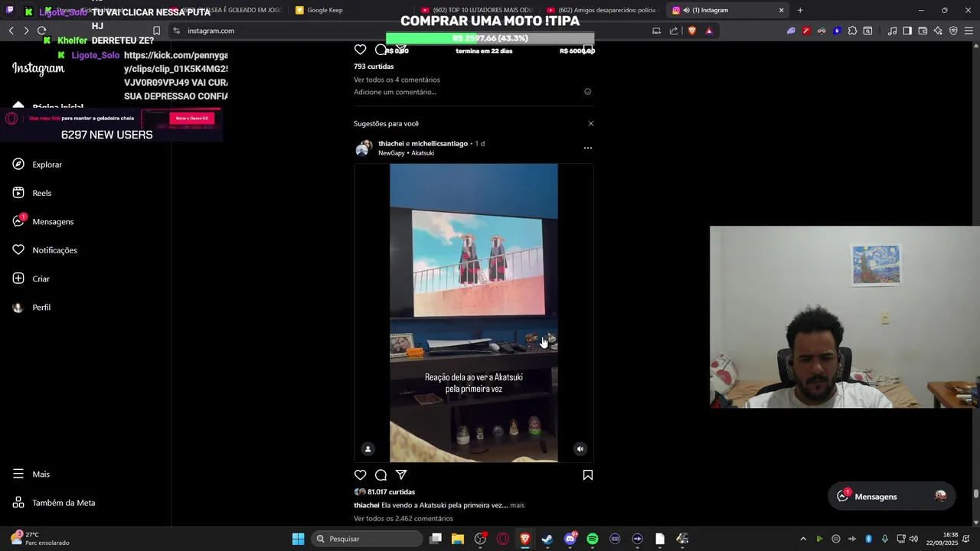
Task: Go back in the browser
Action: tap(11, 31)
